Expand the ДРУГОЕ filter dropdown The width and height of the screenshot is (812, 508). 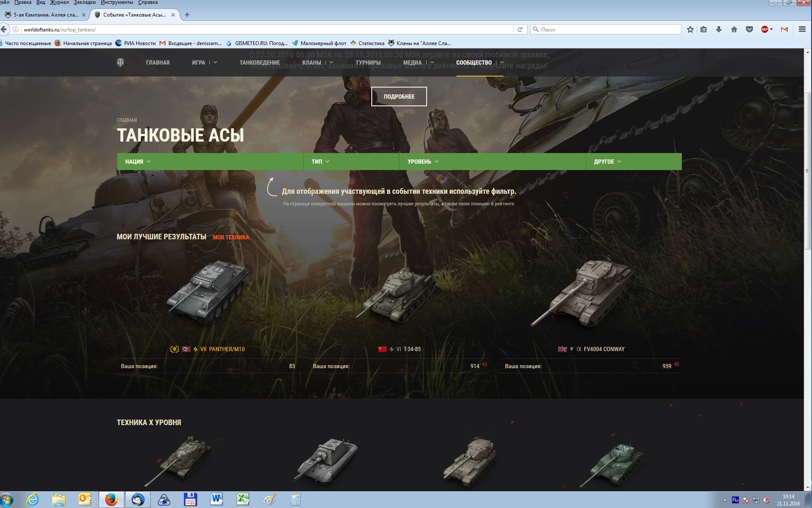click(607, 162)
